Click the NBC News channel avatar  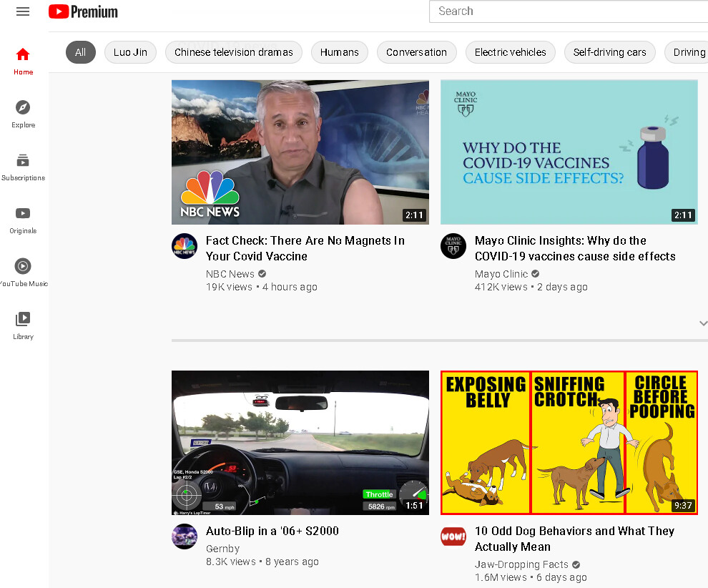(x=185, y=246)
